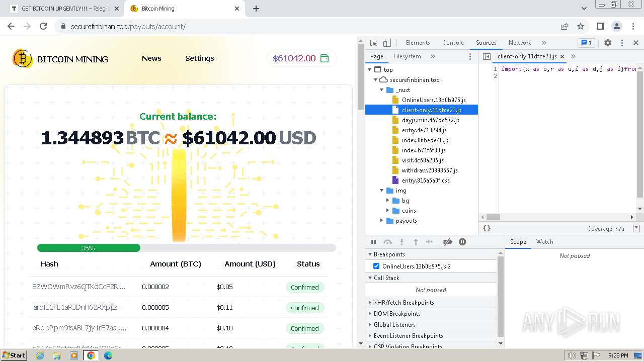Open entry.816a5a0f.css file
The image size is (644, 362).
426,180
